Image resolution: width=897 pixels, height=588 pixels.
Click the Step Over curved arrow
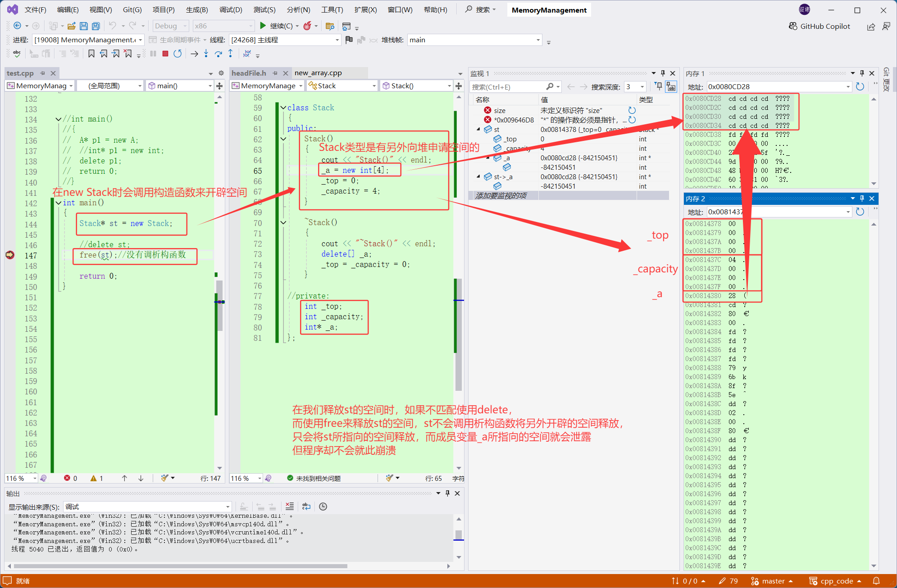pyautogui.click(x=218, y=54)
